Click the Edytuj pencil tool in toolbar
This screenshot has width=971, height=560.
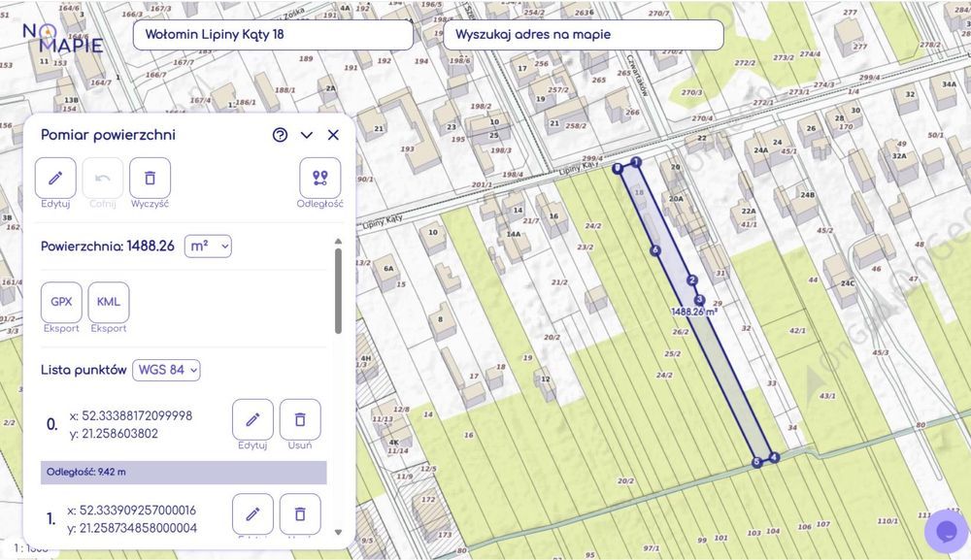tap(55, 179)
